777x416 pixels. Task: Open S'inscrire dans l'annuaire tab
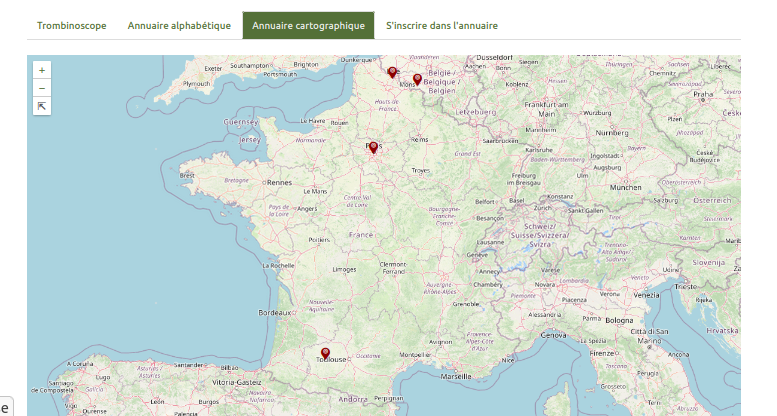[x=441, y=26]
